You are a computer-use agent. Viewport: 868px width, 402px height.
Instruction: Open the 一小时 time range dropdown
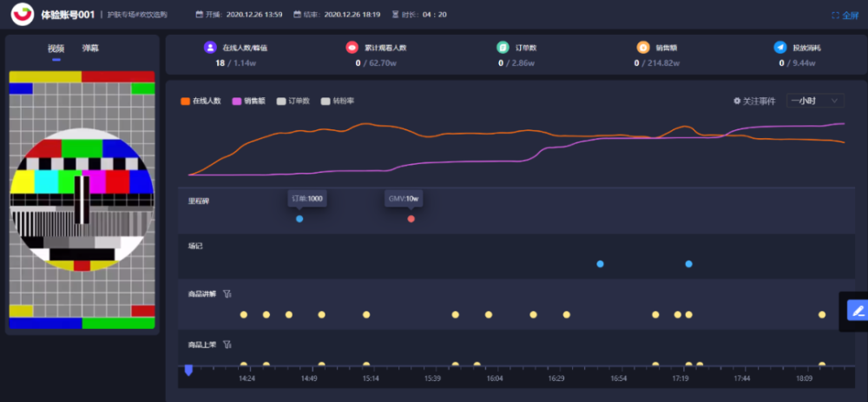coord(815,101)
